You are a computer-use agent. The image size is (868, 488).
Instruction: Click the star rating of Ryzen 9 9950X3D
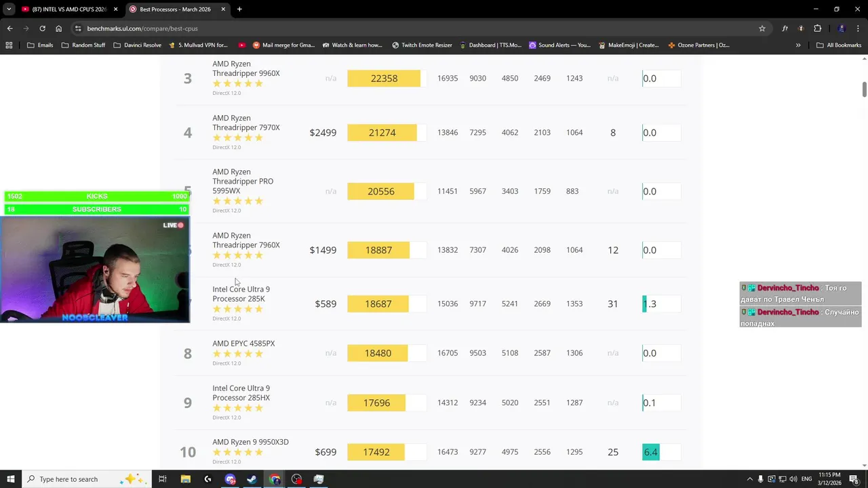coord(237,452)
